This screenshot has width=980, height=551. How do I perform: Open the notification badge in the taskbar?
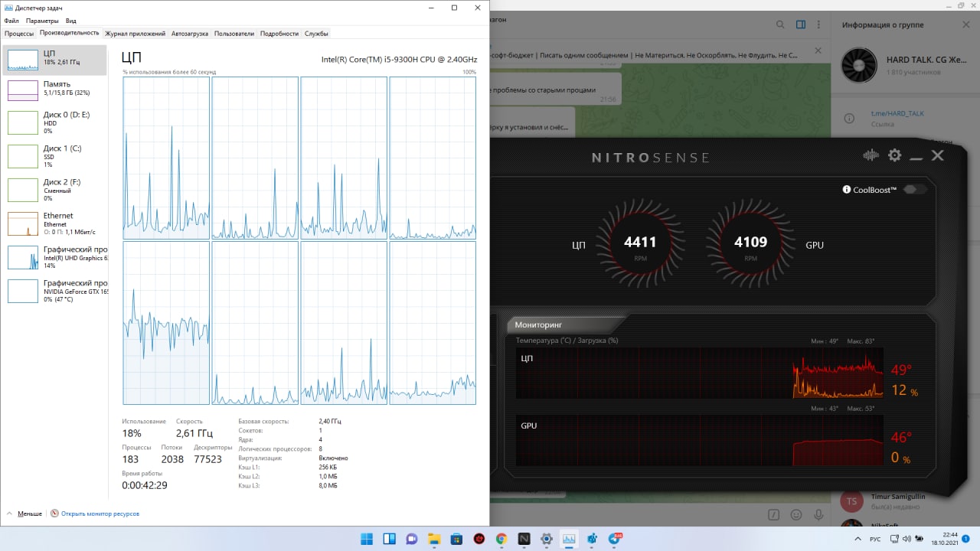coord(966,539)
